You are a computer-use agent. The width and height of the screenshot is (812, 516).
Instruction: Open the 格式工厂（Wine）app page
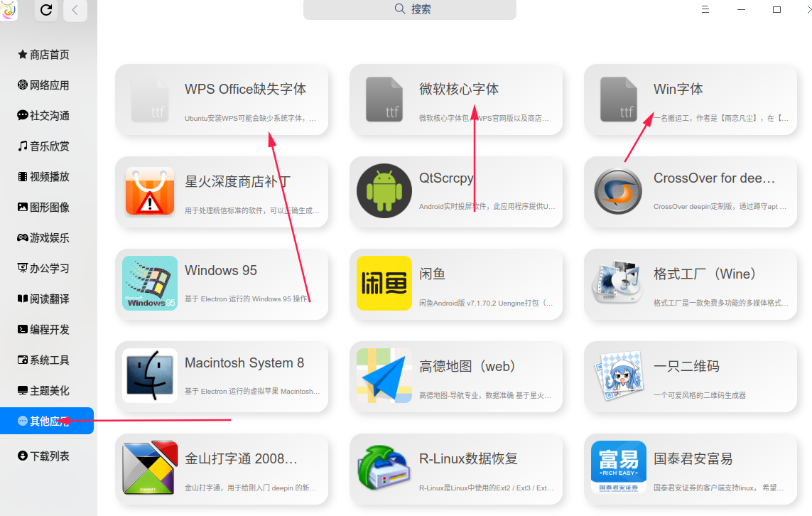(691, 284)
